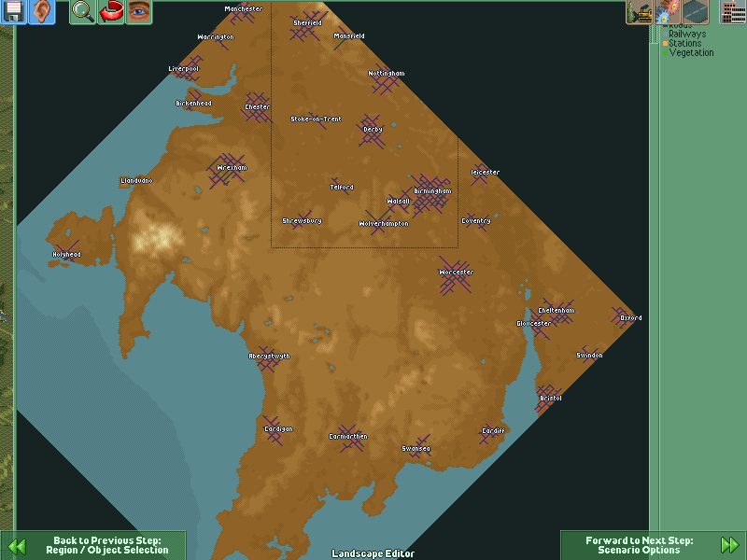Click the Bristol town label
The height and width of the screenshot is (560, 747).
click(550, 399)
